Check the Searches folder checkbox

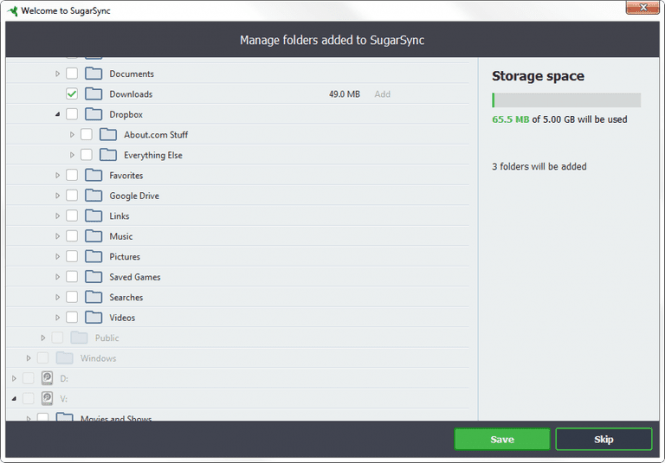(x=72, y=297)
